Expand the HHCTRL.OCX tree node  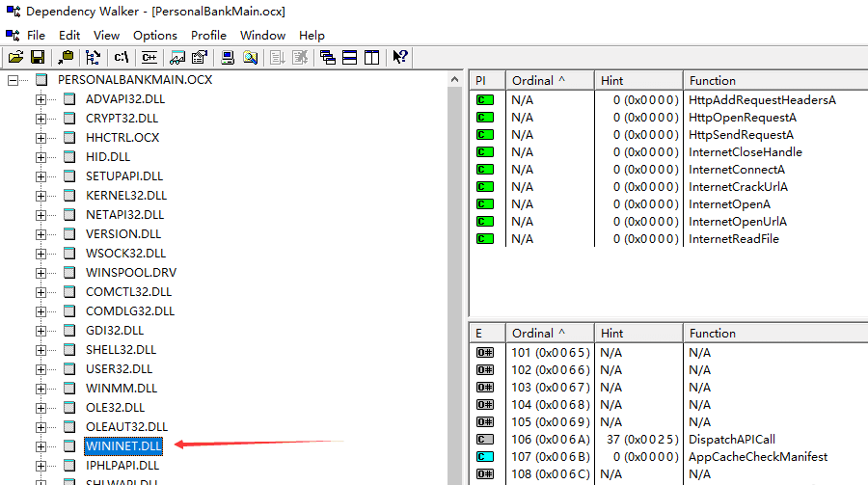pos(41,138)
